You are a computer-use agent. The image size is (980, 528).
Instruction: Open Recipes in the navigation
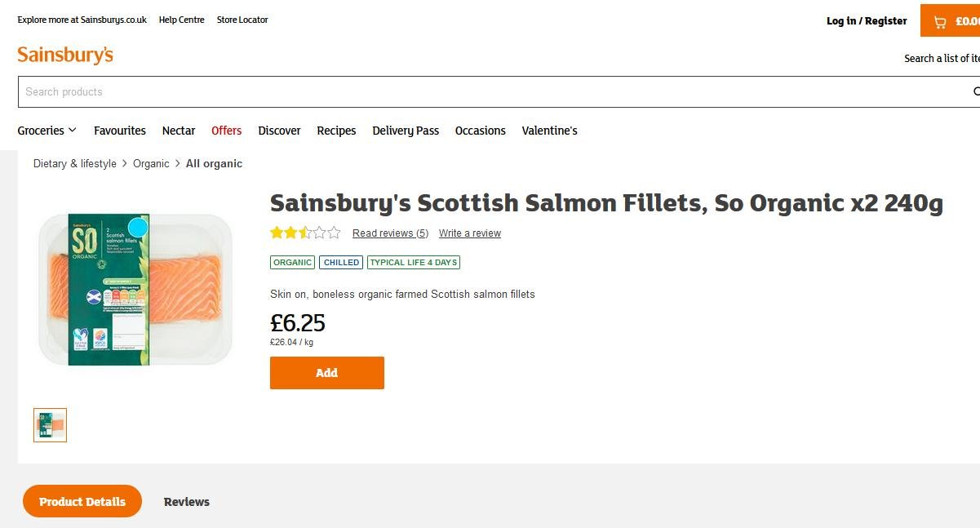pos(336,131)
